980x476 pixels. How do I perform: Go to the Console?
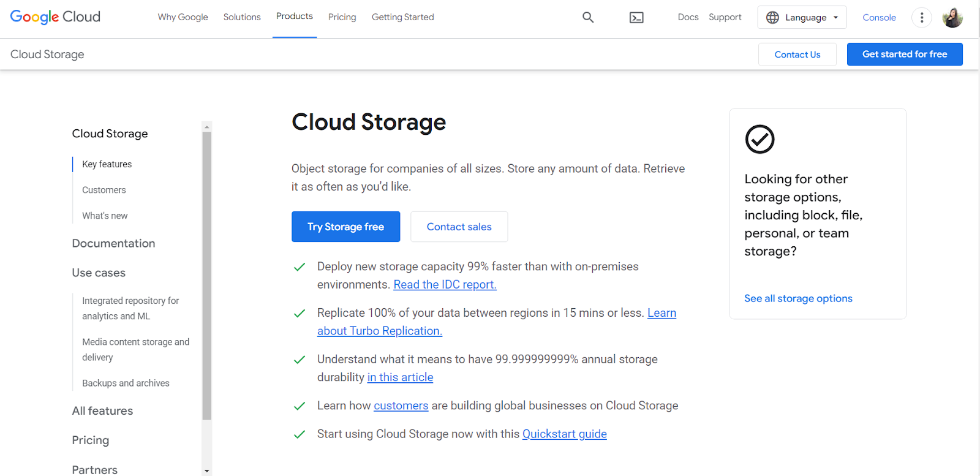click(880, 18)
